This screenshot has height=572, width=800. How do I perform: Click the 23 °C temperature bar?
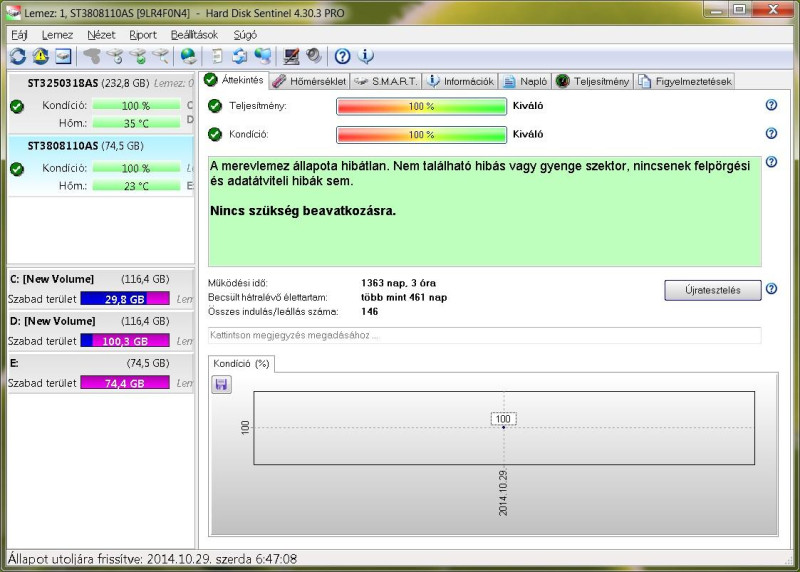pyautogui.click(x=136, y=186)
